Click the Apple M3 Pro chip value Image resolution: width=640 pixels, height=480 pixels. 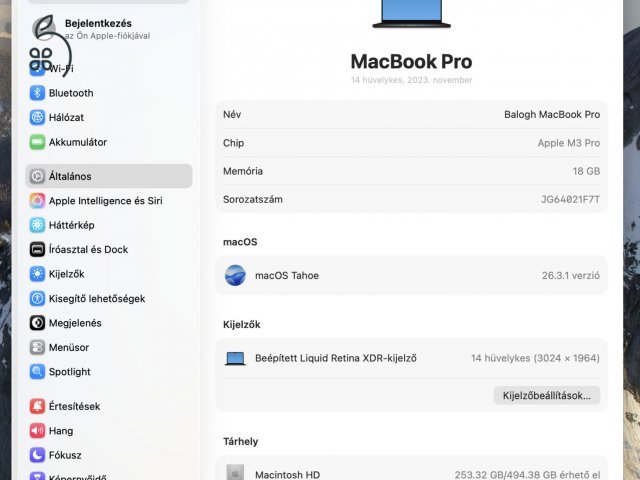pos(569,143)
